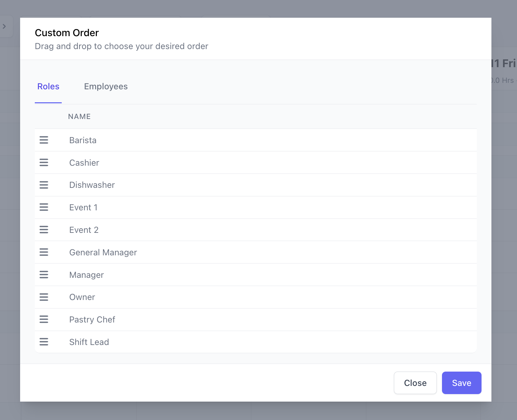Switch to the Employees tab
This screenshot has height=420, width=517.
tap(106, 87)
